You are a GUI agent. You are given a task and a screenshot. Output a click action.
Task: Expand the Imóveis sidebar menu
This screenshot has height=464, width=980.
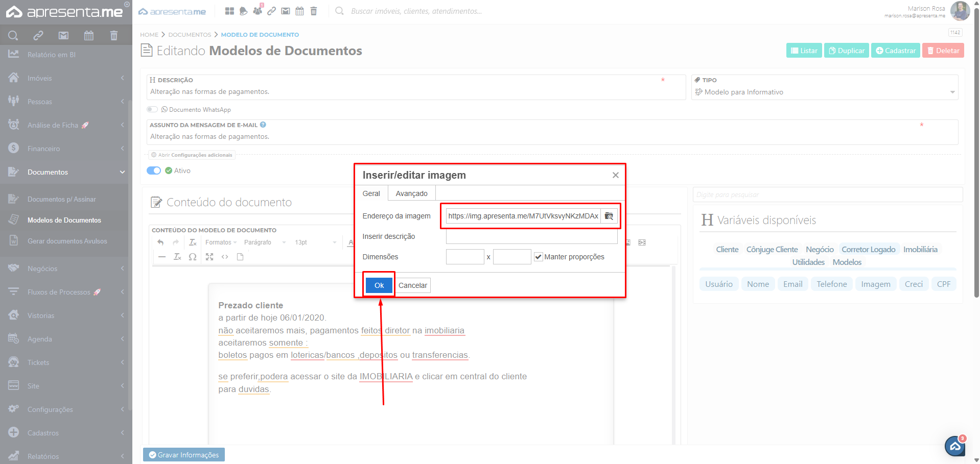(65, 78)
